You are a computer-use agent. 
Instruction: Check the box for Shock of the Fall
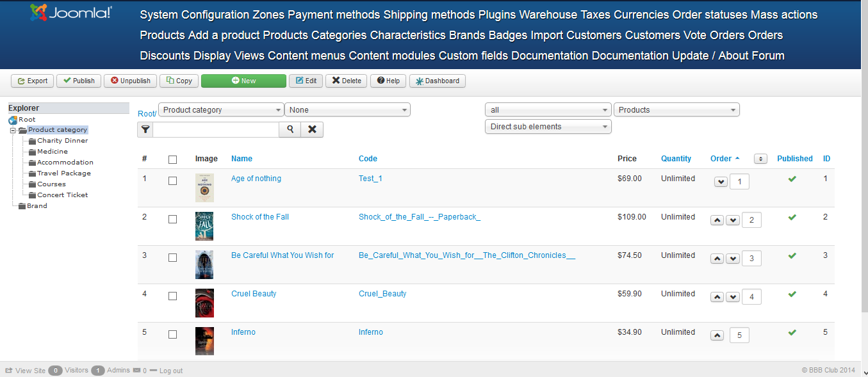coord(172,220)
